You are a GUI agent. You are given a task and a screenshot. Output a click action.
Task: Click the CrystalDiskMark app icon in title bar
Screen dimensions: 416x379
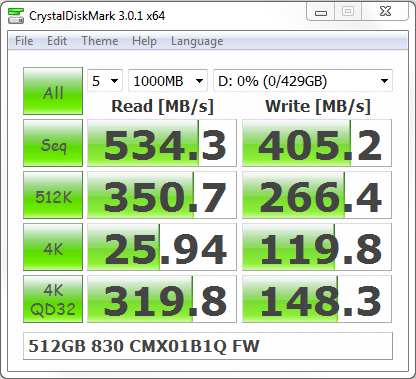[x=16, y=16]
